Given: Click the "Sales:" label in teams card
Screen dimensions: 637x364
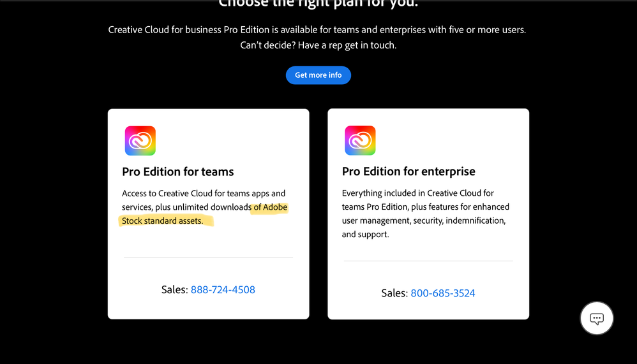Looking at the screenshot, I should tap(174, 290).
